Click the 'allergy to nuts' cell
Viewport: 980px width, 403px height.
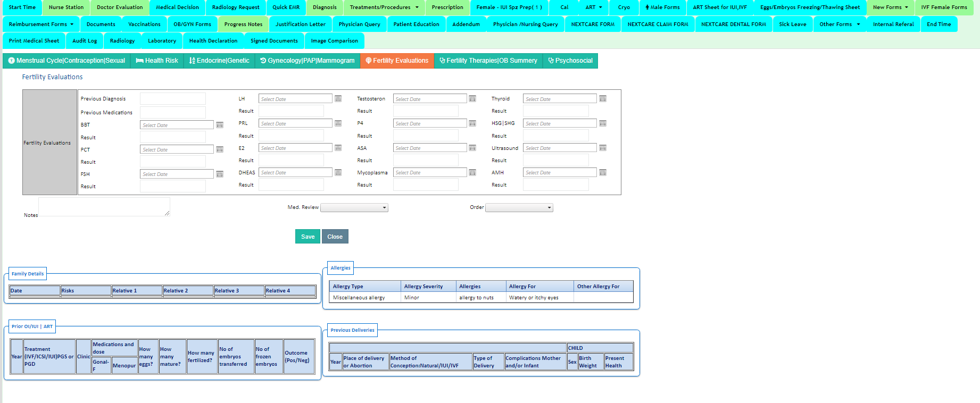[x=480, y=298]
